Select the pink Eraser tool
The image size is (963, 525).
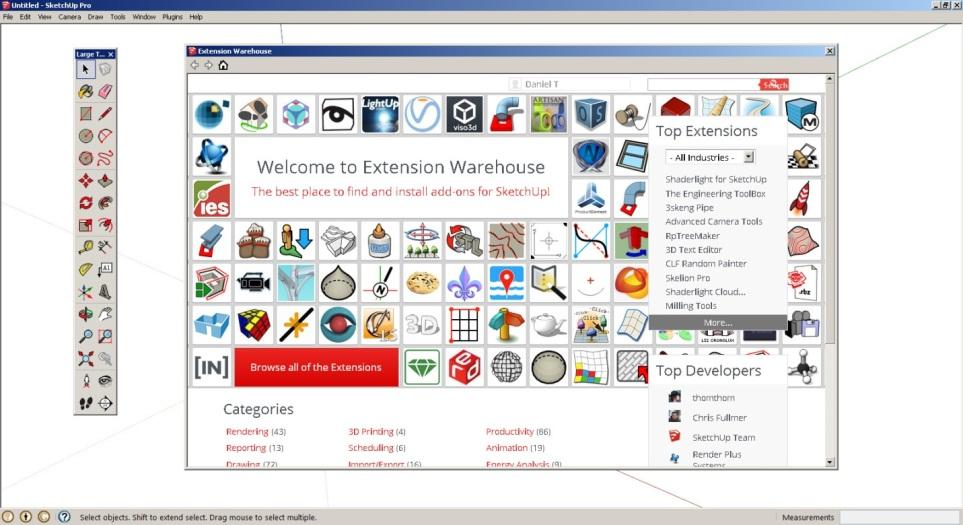coord(105,91)
